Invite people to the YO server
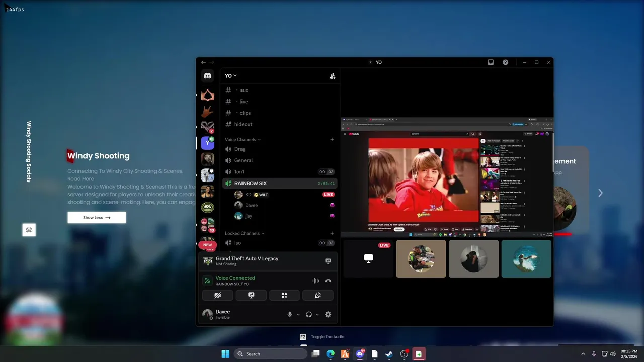Image resolution: width=644 pixels, height=362 pixels. pos(332,76)
